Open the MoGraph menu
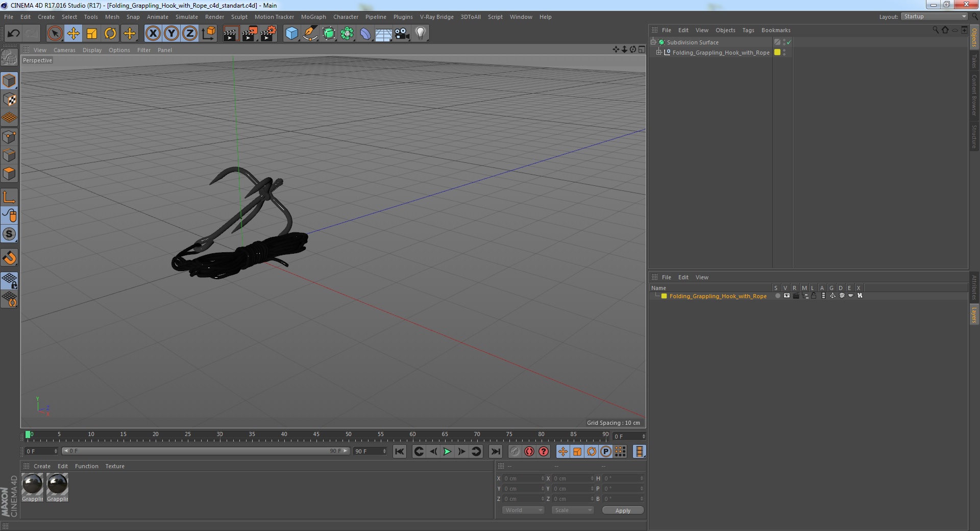Viewport: 980px width, 531px height. (x=313, y=17)
